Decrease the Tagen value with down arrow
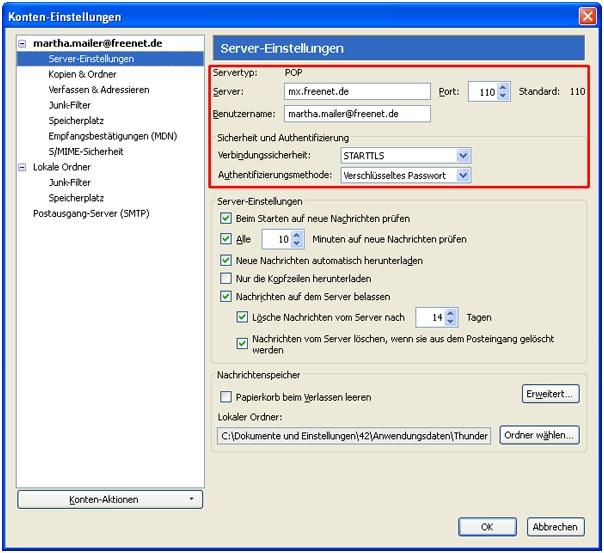 [x=450, y=322]
